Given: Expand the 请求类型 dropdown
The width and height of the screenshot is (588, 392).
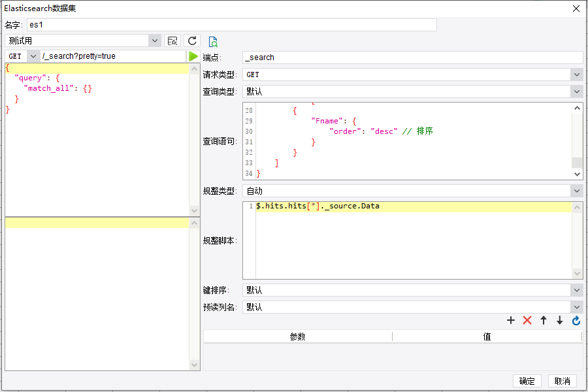Looking at the screenshot, I should [x=576, y=74].
